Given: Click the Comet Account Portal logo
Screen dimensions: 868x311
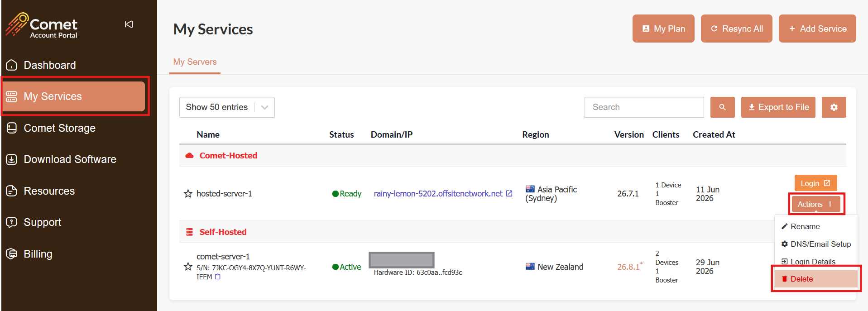Looking at the screenshot, I should (x=42, y=25).
